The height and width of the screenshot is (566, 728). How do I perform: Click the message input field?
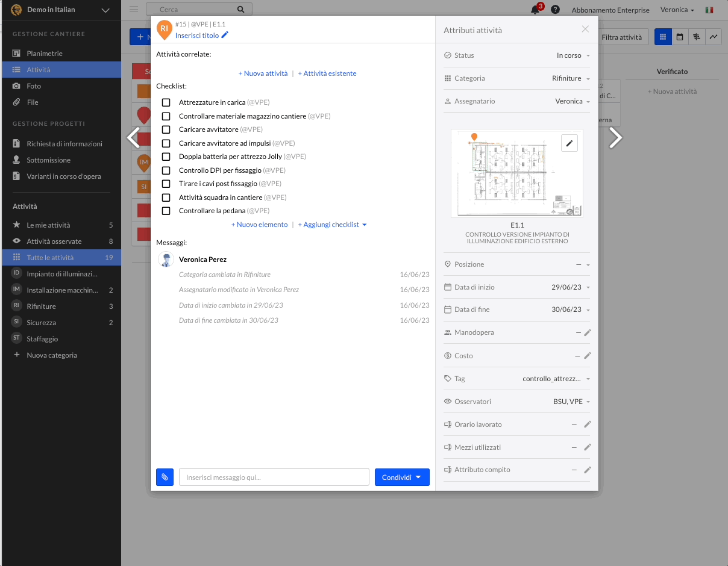pyautogui.click(x=274, y=477)
